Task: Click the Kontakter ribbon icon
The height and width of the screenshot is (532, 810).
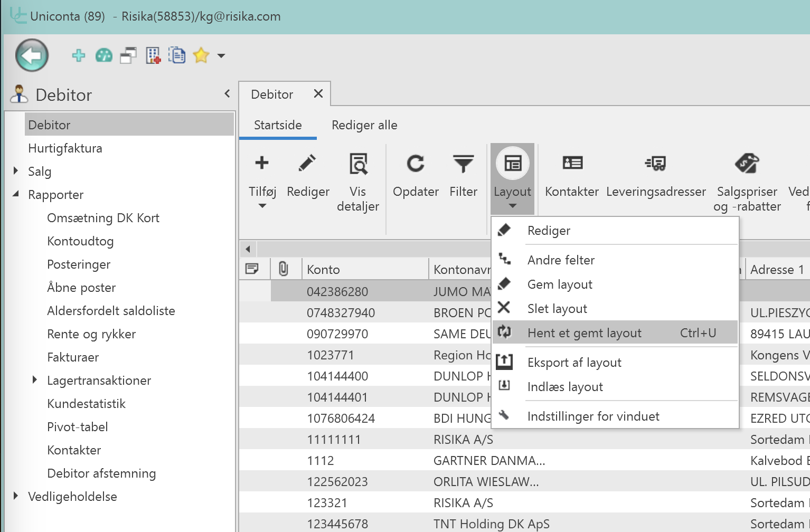Action: (572, 163)
